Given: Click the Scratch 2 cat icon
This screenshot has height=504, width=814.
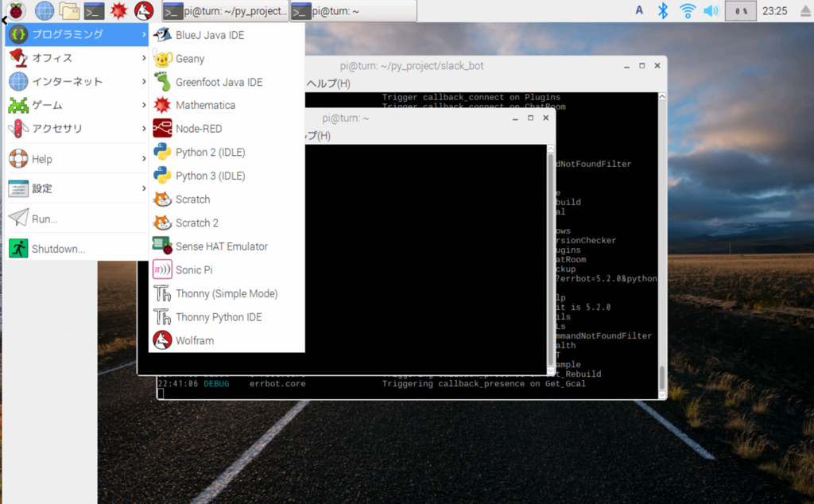Looking at the screenshot, I should pos(162,223).
